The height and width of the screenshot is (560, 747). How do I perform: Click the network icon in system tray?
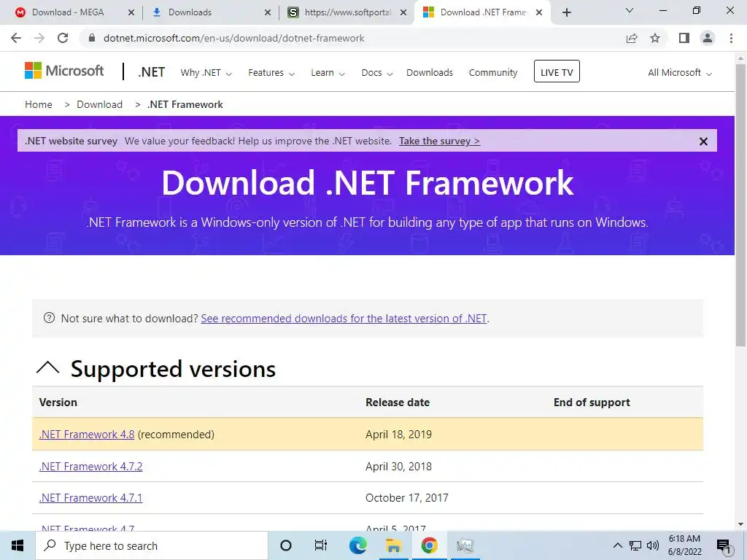click(635, 545)
